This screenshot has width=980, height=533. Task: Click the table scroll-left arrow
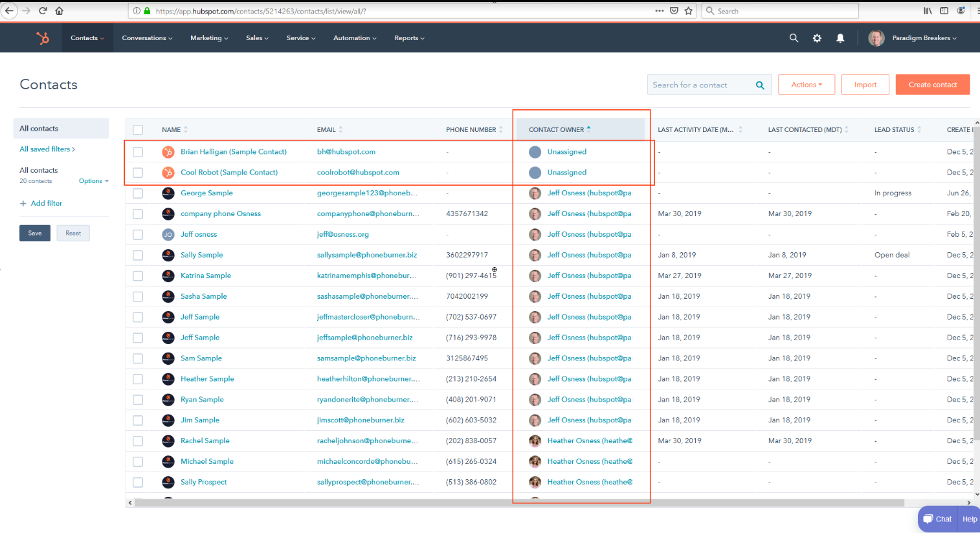point(130,503)
